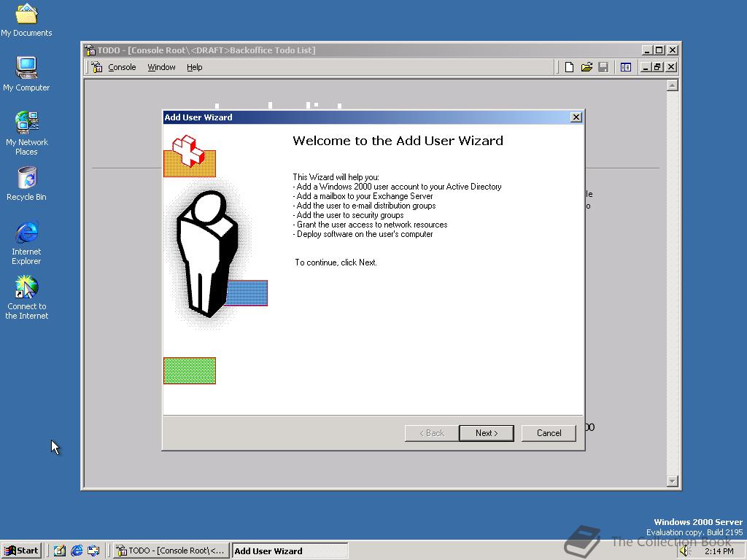Click the New console toolbar icon
Viewport: 747px width, 560px height.
(569, 67)
